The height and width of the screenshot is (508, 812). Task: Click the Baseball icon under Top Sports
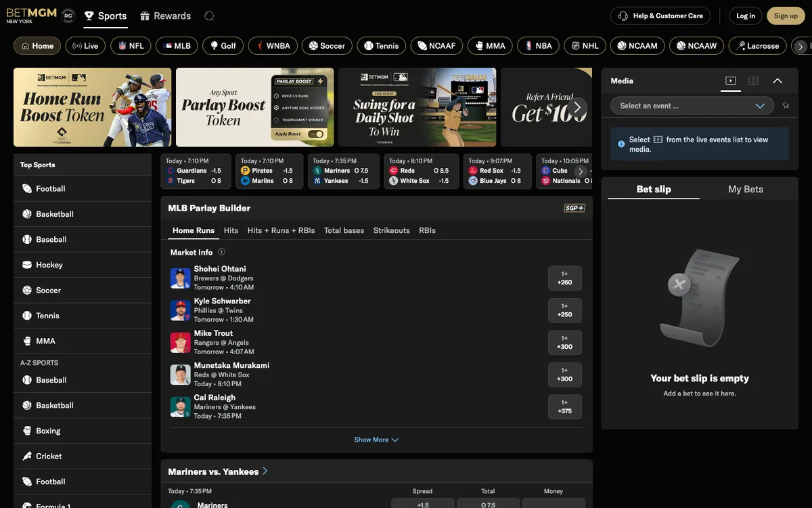(x=27, y=240)
